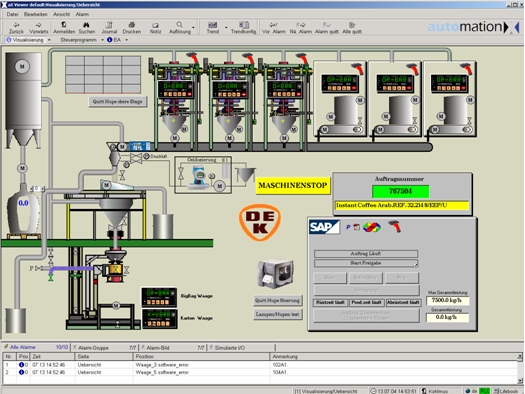Click the green order number field 767504
Viewport: 525px width, 394px height.
coord(400,191)
